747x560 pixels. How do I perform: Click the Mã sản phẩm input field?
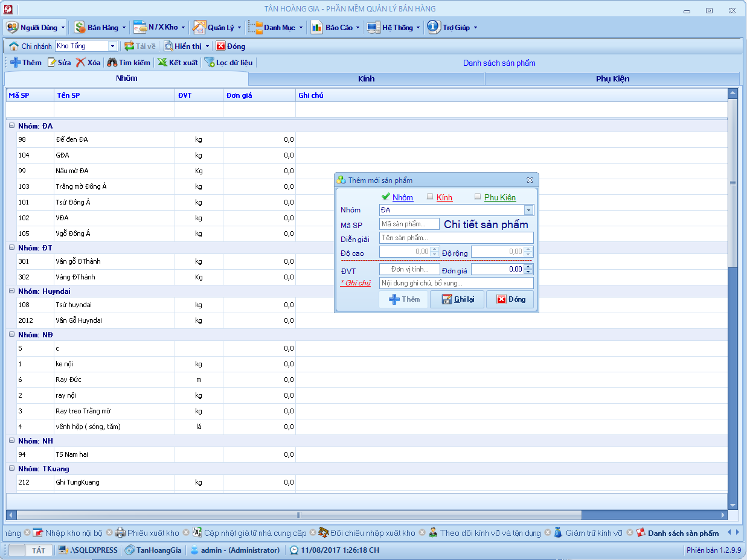coord(409,224)
